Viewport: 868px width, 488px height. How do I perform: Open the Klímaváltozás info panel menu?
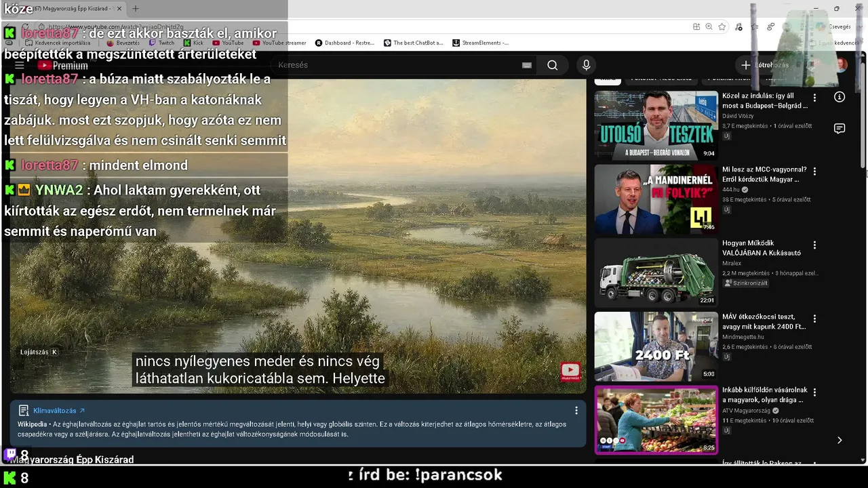[x=576, y=411]
